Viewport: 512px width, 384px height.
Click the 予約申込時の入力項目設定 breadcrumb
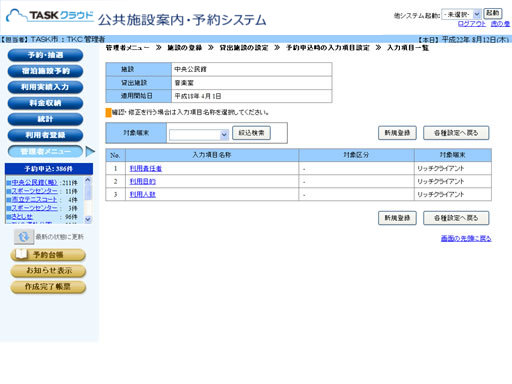[x=328, y=48]
